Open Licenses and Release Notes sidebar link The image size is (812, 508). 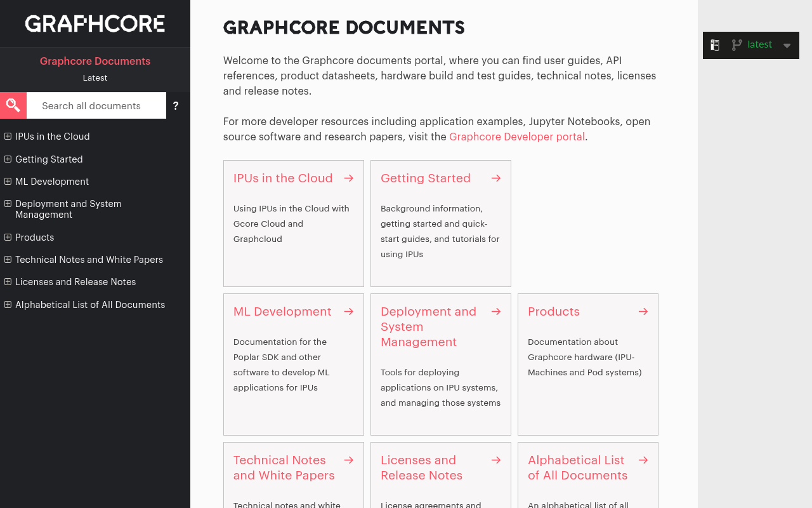click(75, 282)
